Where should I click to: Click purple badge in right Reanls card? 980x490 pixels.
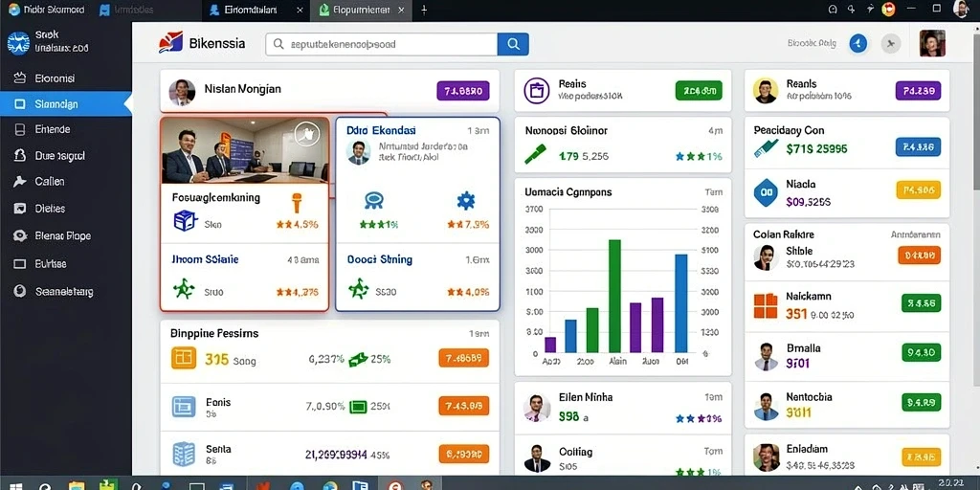pos(918,91)
